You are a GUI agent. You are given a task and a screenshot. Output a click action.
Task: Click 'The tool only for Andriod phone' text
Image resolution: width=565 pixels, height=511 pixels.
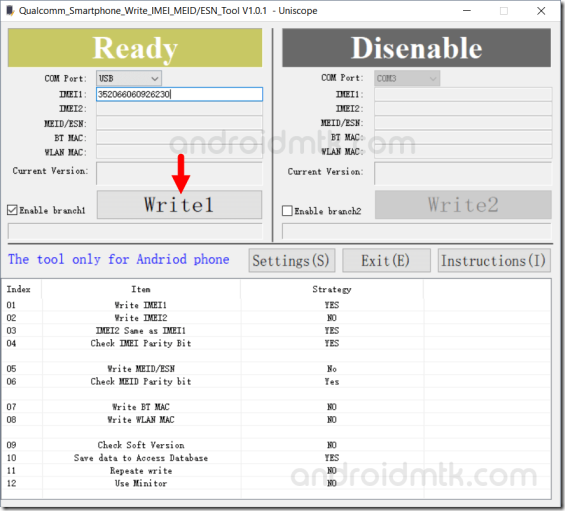pos(119,259)
